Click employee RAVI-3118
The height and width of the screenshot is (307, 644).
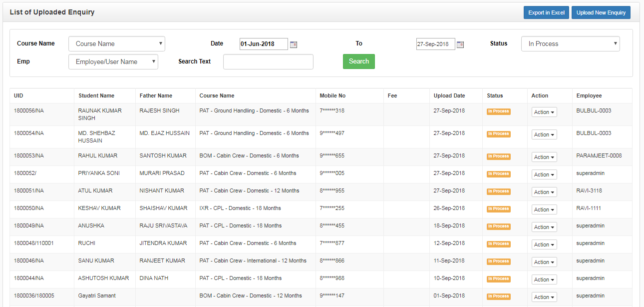(589, 190)
